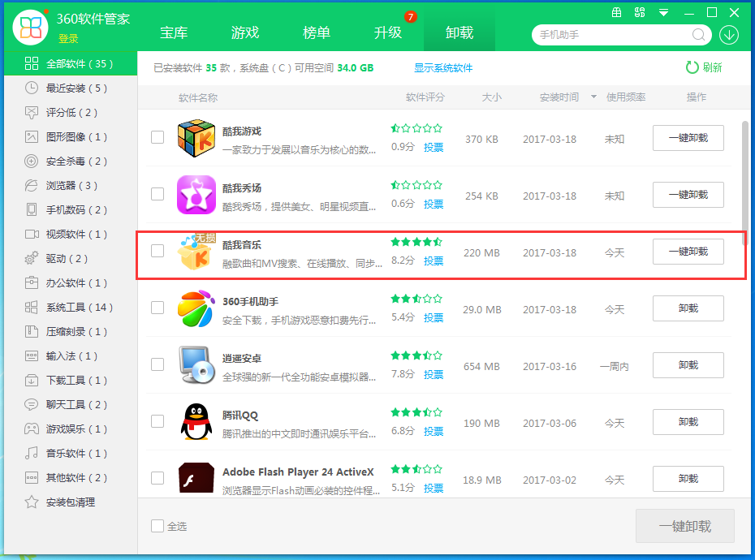Click the 登录 login link

click(68, 38)
